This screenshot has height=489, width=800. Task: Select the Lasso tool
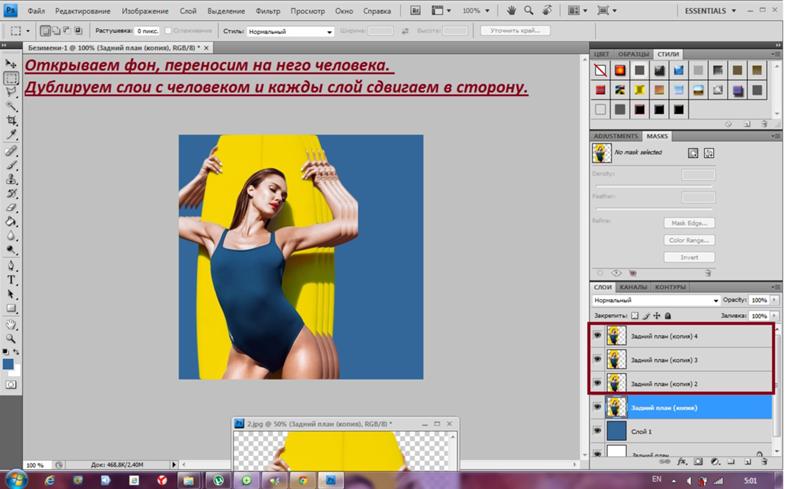pyautogui.click(x=11, y=92)
